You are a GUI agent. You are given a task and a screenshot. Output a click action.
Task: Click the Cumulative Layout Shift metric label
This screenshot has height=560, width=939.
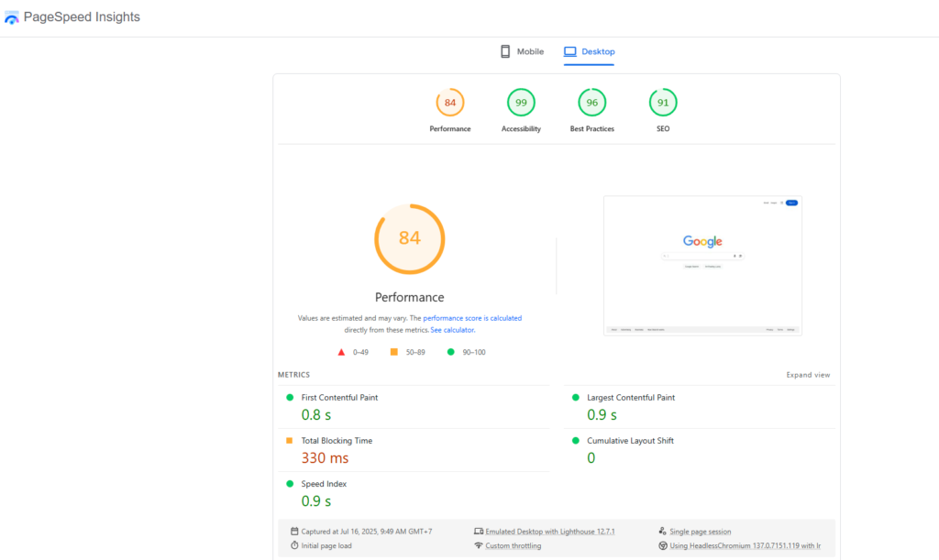[x=630, y=440]
